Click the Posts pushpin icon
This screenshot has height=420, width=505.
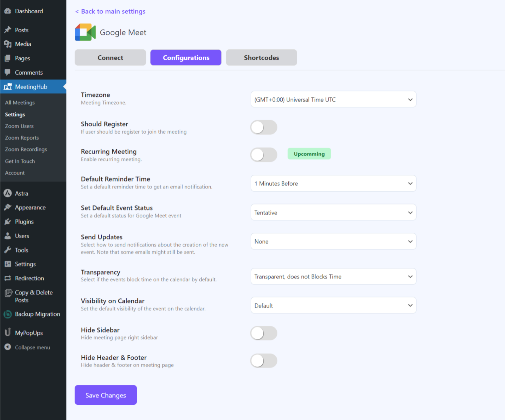tap(8, 30)
